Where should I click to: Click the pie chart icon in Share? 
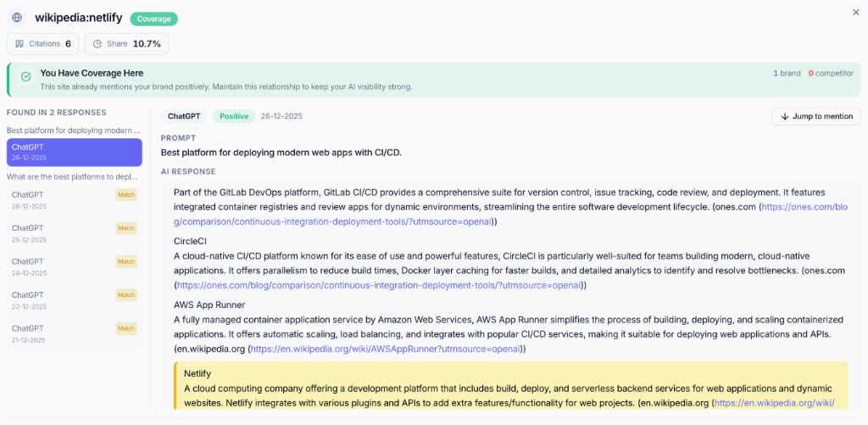coord(97,44)
